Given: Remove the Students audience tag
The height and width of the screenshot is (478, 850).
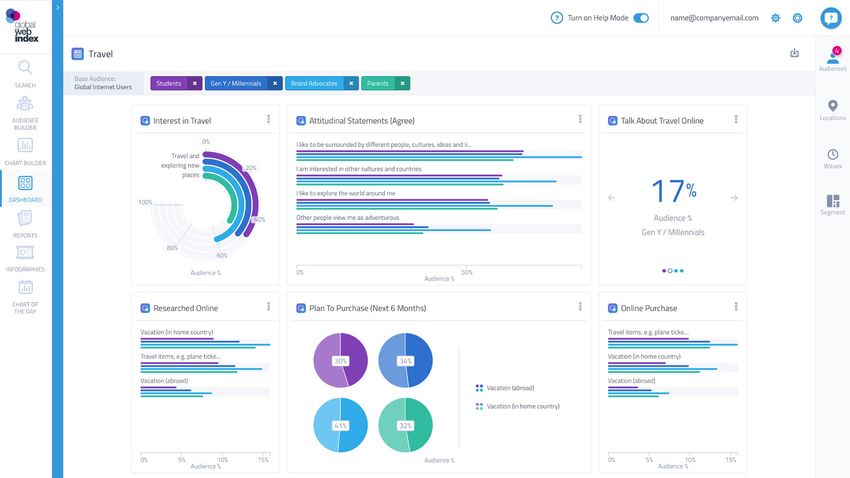Looking at the screenshot, I should tap(194, 83).
